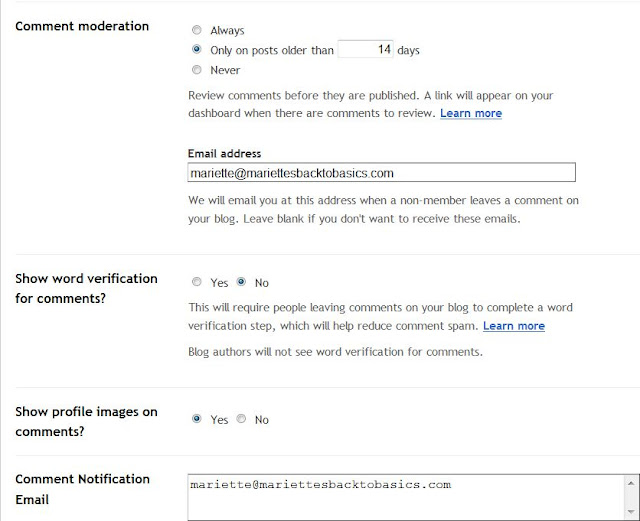
Task: Click the 'Email address' field label
Action: pyautogui.click(x=224, y=154)
